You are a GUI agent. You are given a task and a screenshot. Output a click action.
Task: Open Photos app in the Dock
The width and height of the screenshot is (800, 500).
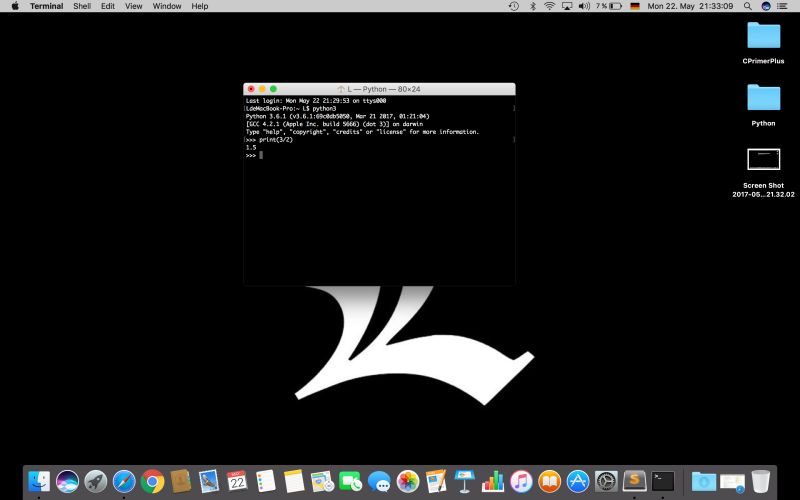coord(408,481)
